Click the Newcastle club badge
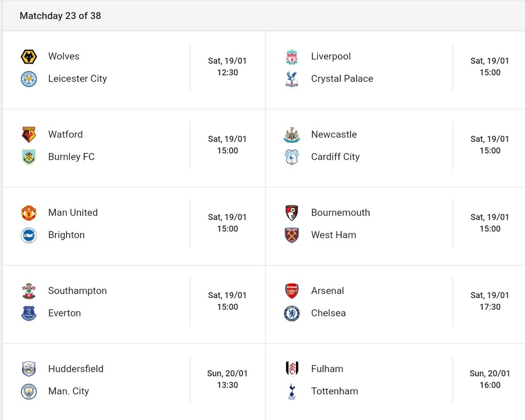The height and width of the screenshot is (420, 525). [292, 135]
